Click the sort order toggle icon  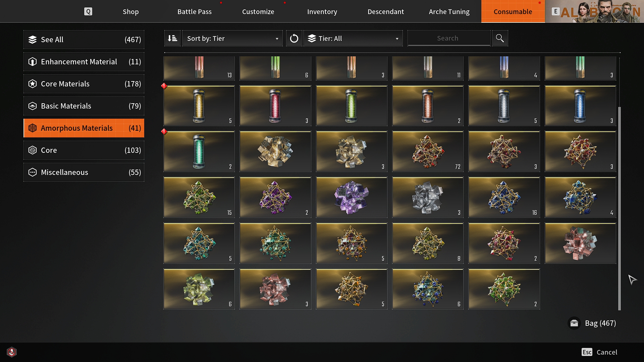point(172,38)
